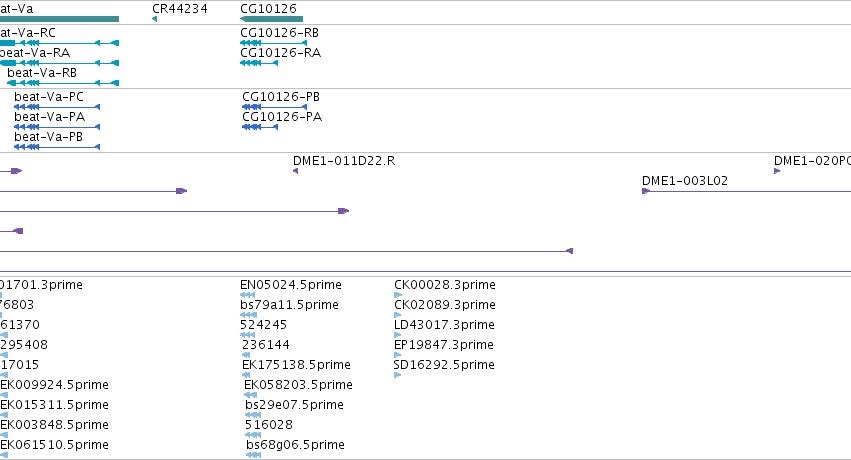851x460 pixels.
Task: Open EST CK00028.3prime
Action: pyautogui.click(x=444, y=285)
